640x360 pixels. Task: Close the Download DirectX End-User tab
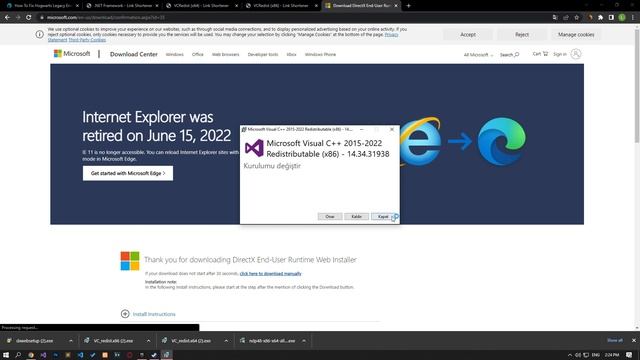click(396, 6)
